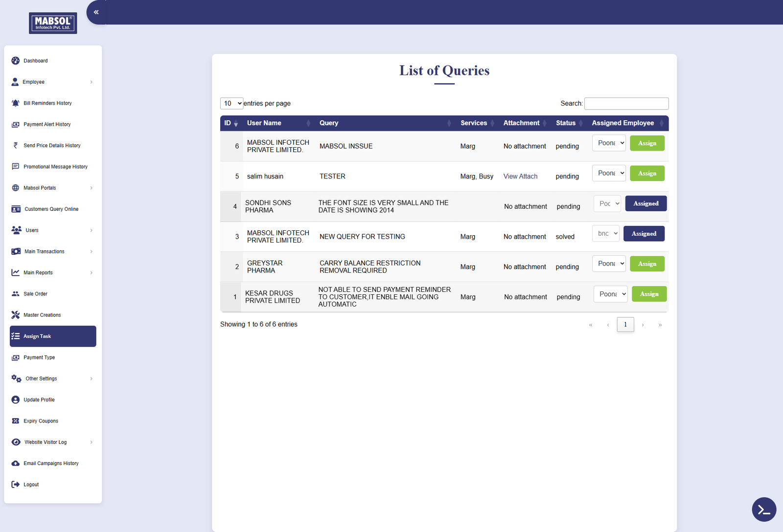Image resolution: width=783 pixels, height=532 pixels.
Task: Click the Mabsol Portals globe icon
Action: pos(16,188)
